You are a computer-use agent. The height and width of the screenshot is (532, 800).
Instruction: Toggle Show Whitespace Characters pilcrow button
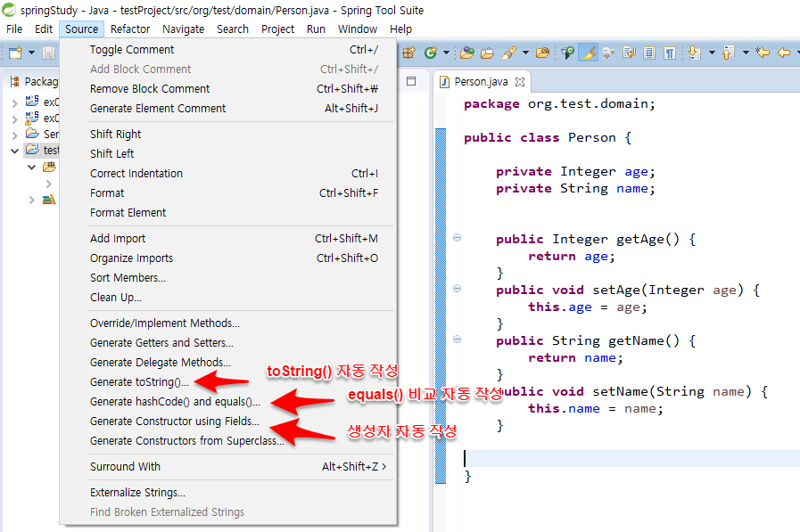[670, 53]
